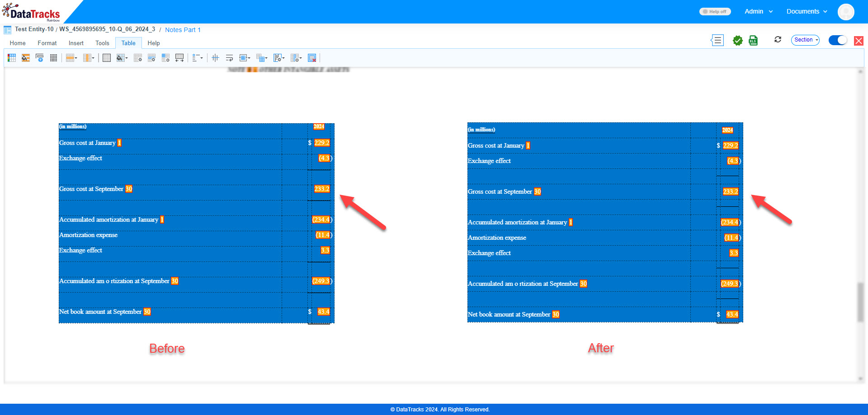Click the vertical scrollbar thumb

coord(860,302)
